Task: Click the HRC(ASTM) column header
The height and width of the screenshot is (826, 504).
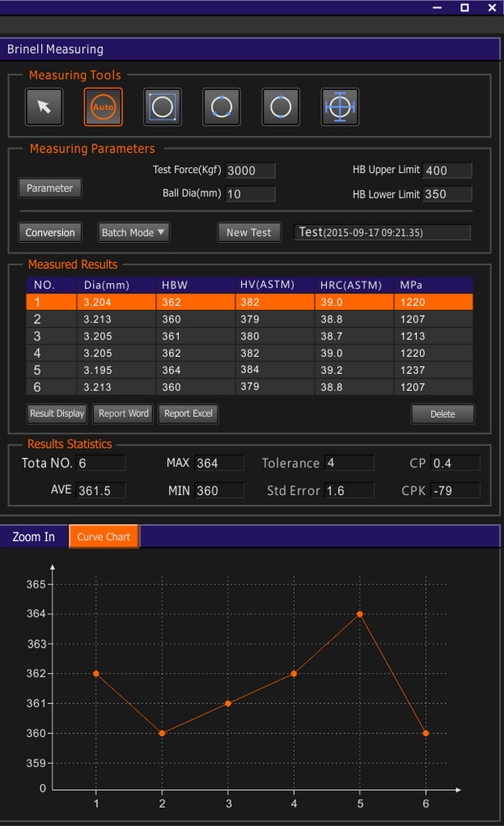Action: [354, 285]
